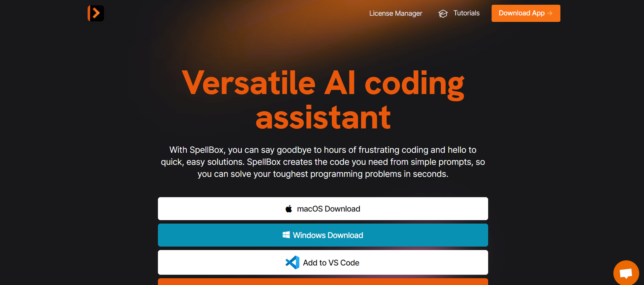This screenshot has width=644, height=285.
Task: Click the 'quick, easy solutions' text
Action: click(x=202, y=162)
